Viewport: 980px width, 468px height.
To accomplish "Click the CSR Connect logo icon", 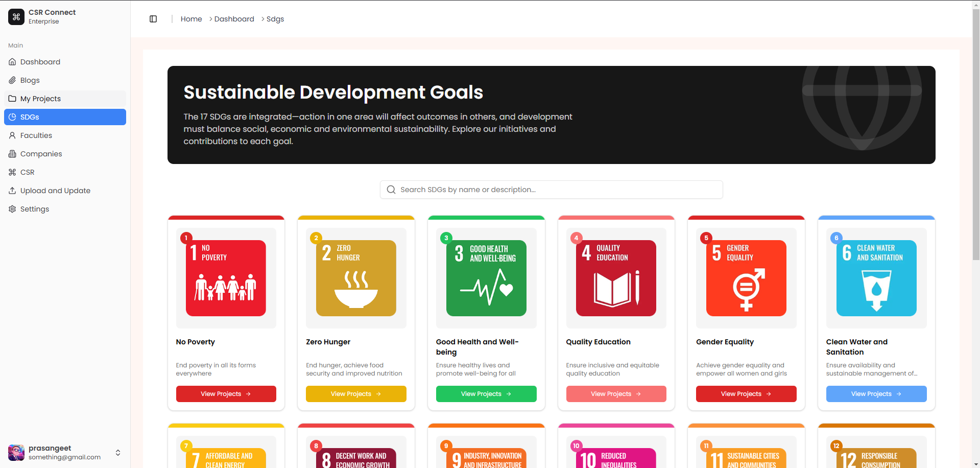I will [16, 17].
